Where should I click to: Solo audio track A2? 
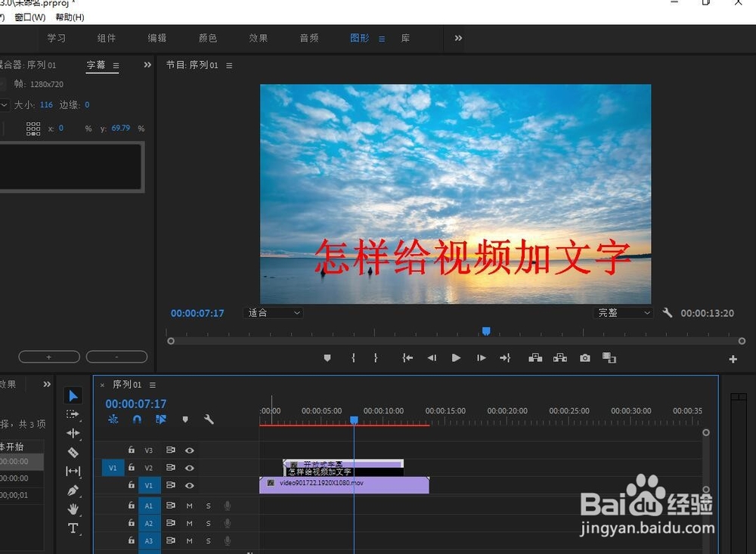click(208, 522)
